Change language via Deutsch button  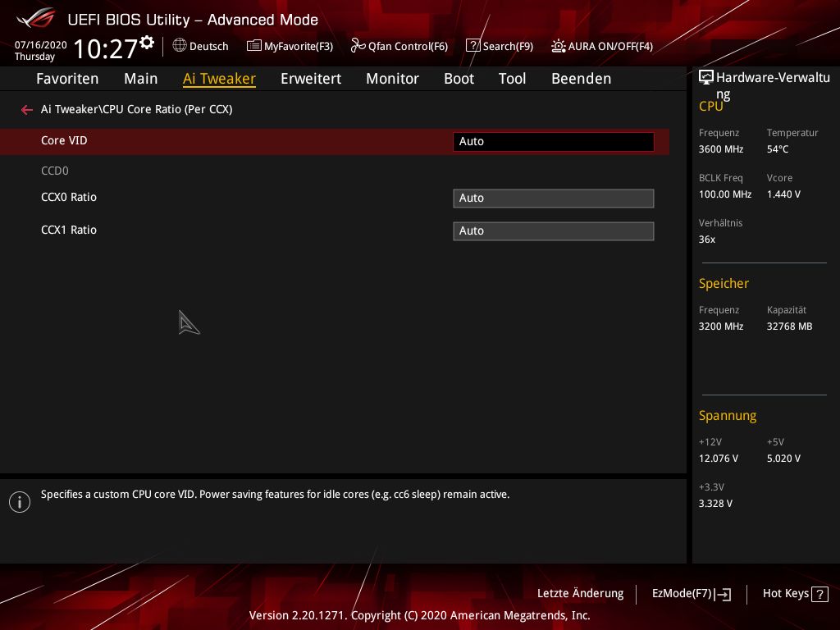coord(201,46)
